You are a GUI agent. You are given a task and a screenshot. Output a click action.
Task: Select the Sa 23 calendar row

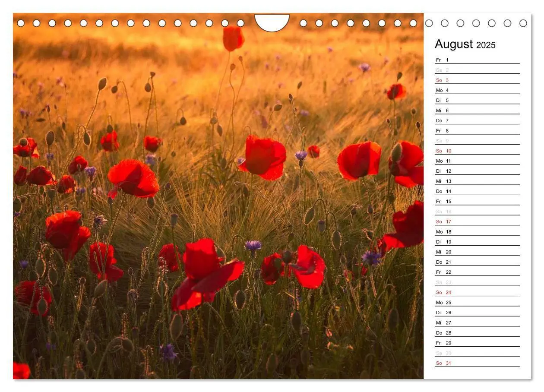click(x=477, y=281)
